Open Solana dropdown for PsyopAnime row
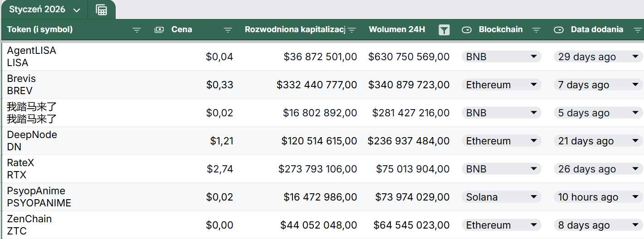644x239 pixels. tap(502, 197)
